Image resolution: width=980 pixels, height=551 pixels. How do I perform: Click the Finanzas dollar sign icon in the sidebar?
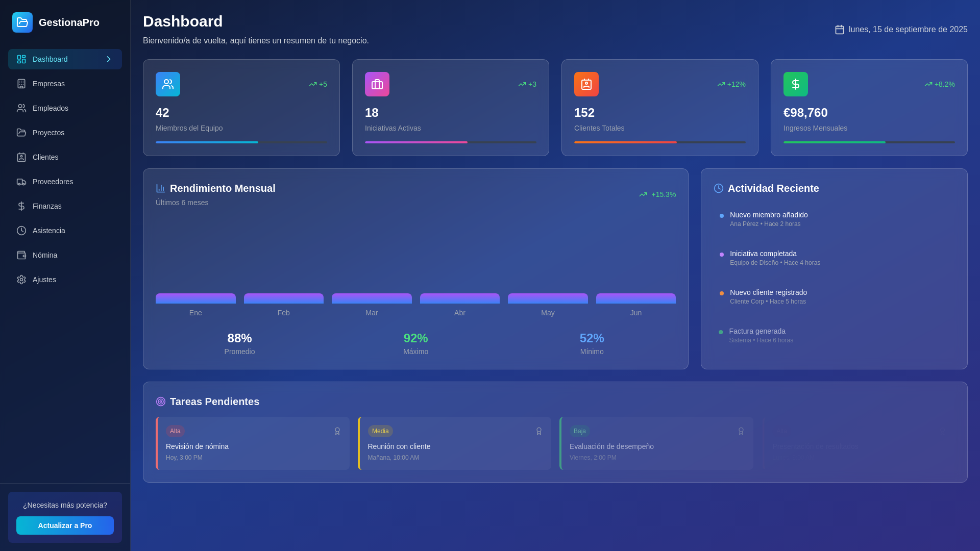click(21, 206)
